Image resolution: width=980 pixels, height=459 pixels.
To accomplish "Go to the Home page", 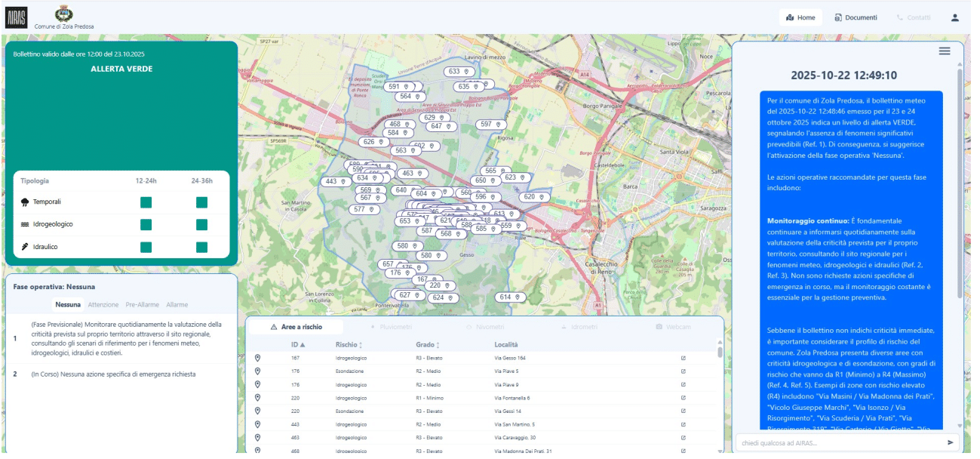I will (800, 17).
